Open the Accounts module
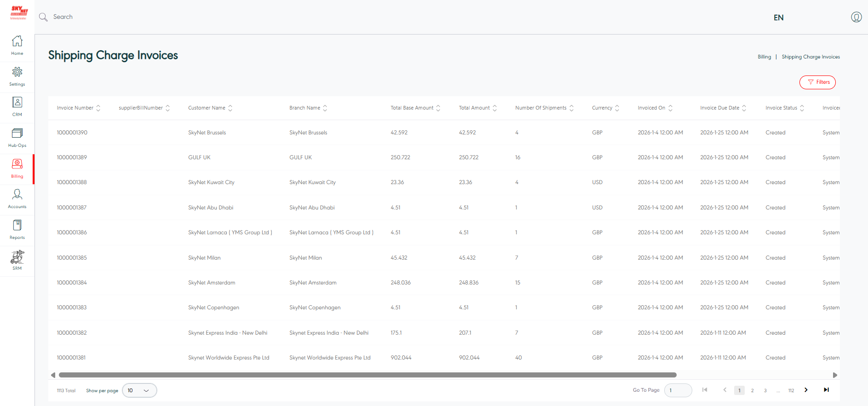868x406 pixels. pos(17,199)
